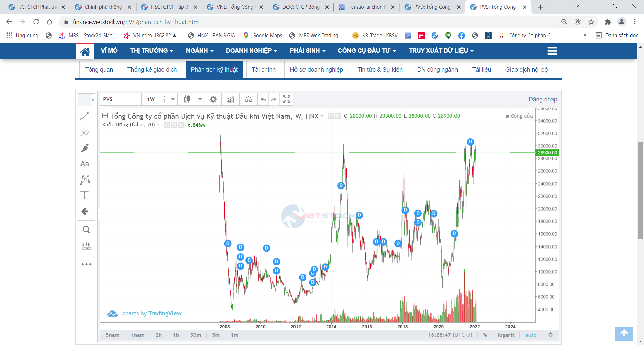Click the scroll-to-top arrow button
This screenshot has height=345, width=644.
pyautogui.click(x=624, y=334)
